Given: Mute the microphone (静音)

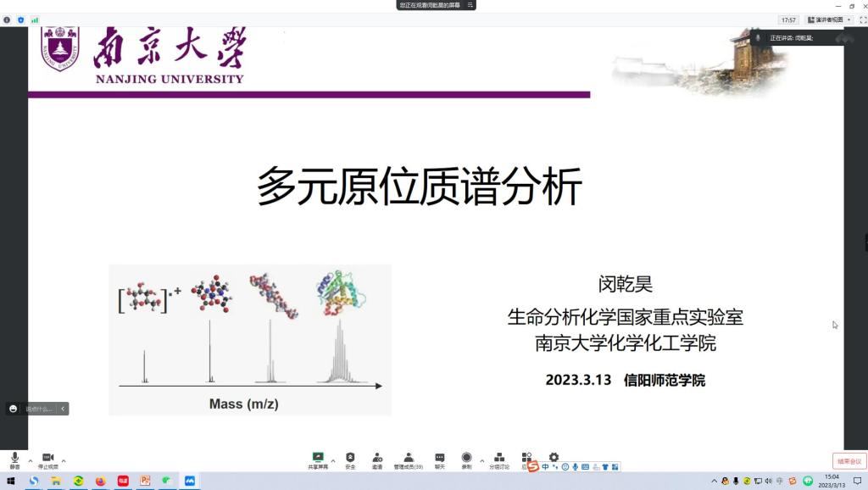Looking at the screenshot, I should click(14, 459).
